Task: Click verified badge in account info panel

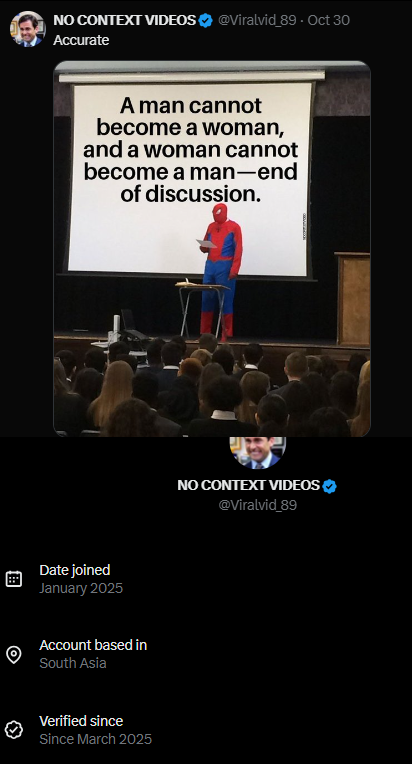Action: click(x=330, y=486)
